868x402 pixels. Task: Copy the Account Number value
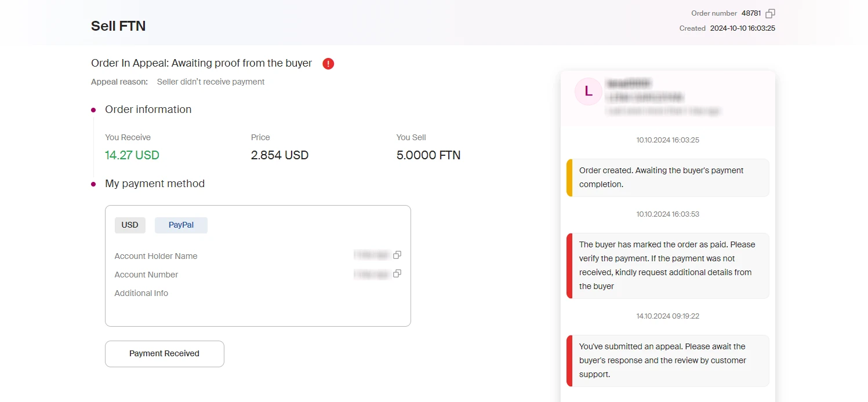coord(397,273)
